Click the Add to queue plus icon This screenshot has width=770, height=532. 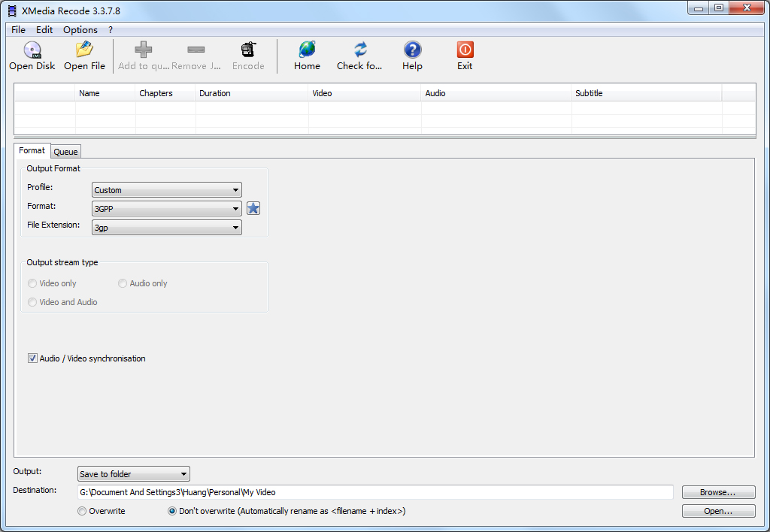point(144,50)
